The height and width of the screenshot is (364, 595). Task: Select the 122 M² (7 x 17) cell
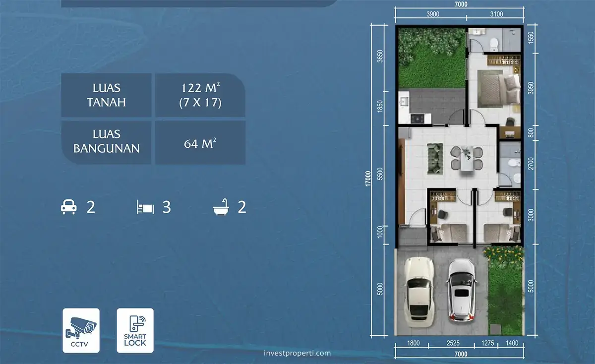(200, 95)
